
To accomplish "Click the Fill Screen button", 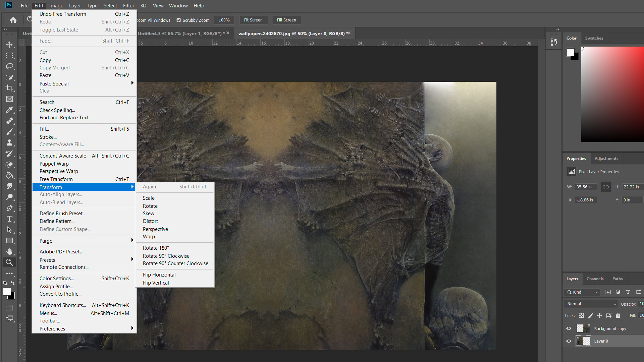I will tap(286, 20).
